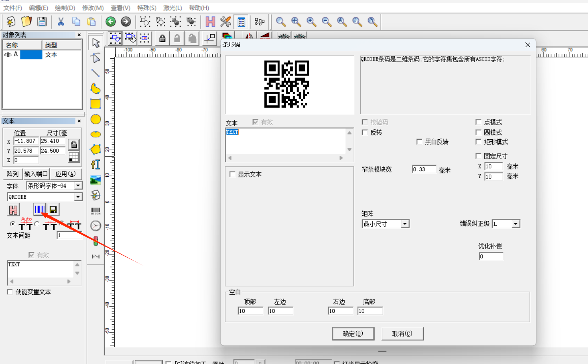Expand the 错误纠正级 dropdown
The width and height of the screenshot is (588, 364).
[516, 224]
